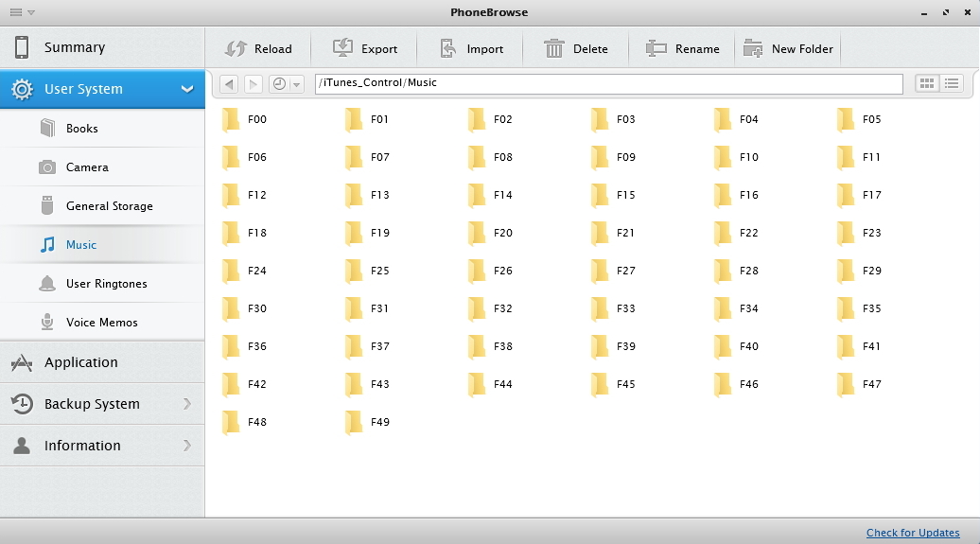Image resolution: width=980 pixels, height=544 pixels.
Task: Select folder F13
Action: pos(367,195)
